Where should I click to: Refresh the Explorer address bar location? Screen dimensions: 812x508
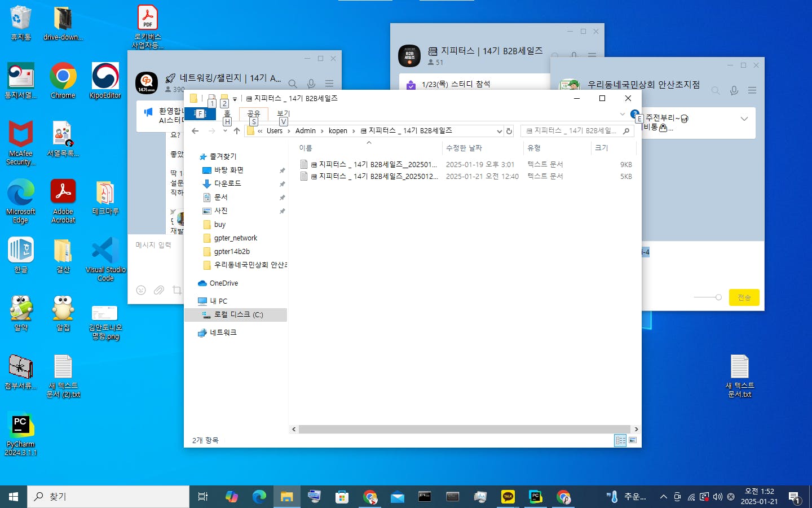[x=509, y=131]
